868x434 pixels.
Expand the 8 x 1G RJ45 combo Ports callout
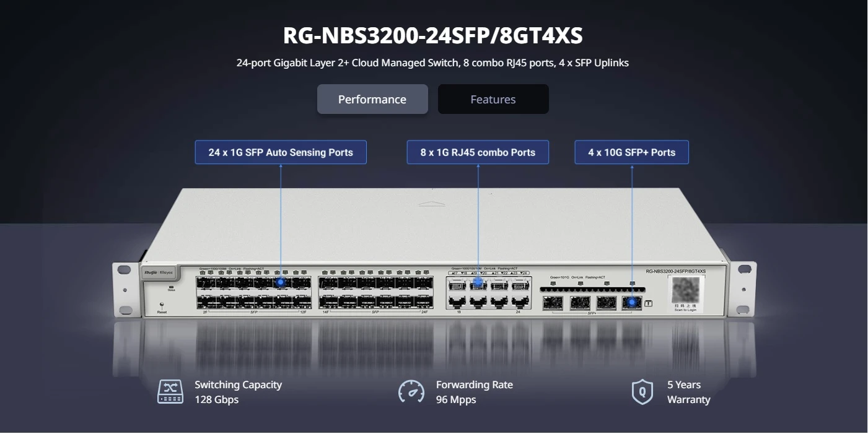pyautogui.click(x=478, y=152)
